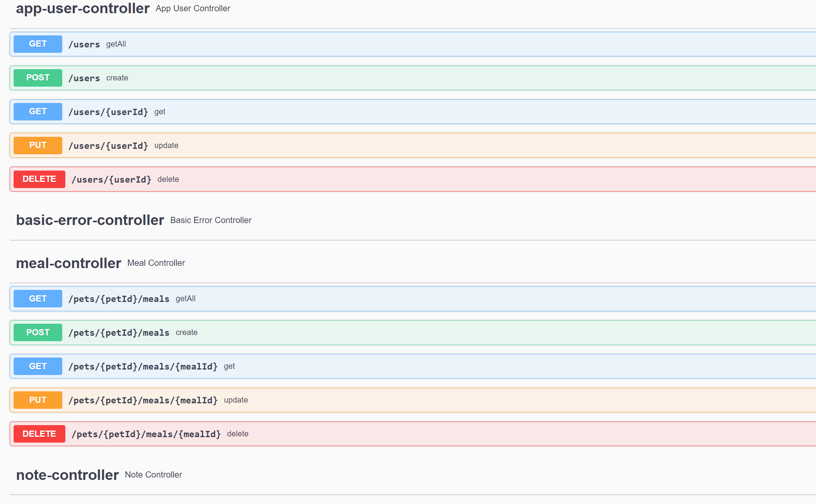Click the DELETE badge for deleting a meal

(x=39, y=434)
